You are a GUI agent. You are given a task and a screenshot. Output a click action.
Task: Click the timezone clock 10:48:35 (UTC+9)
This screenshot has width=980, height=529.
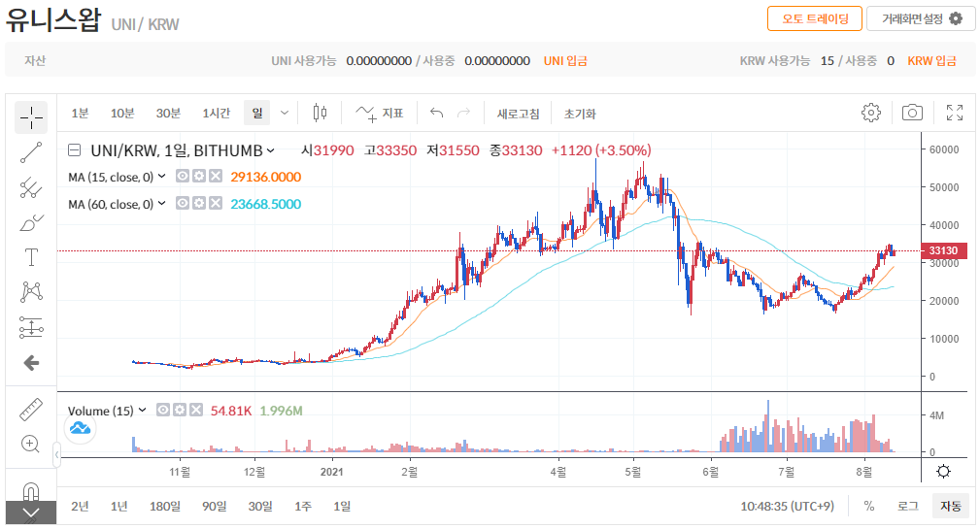(x=788, y=506)
